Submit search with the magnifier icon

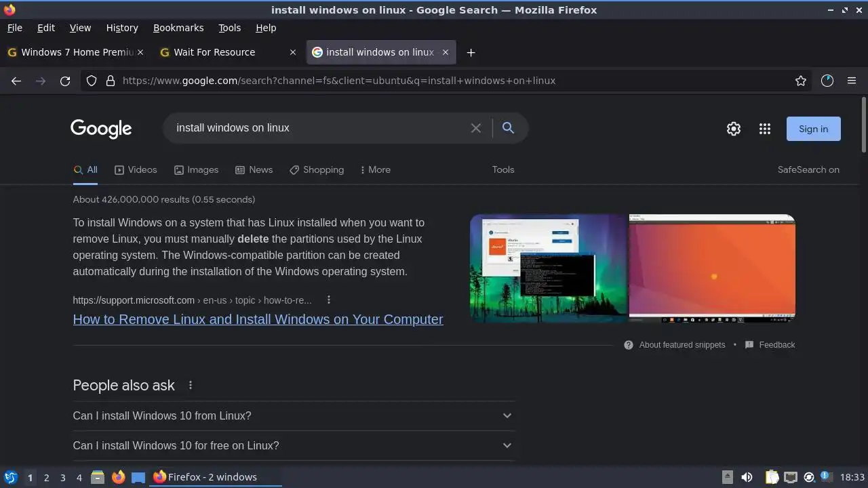[x=508, y=128]
